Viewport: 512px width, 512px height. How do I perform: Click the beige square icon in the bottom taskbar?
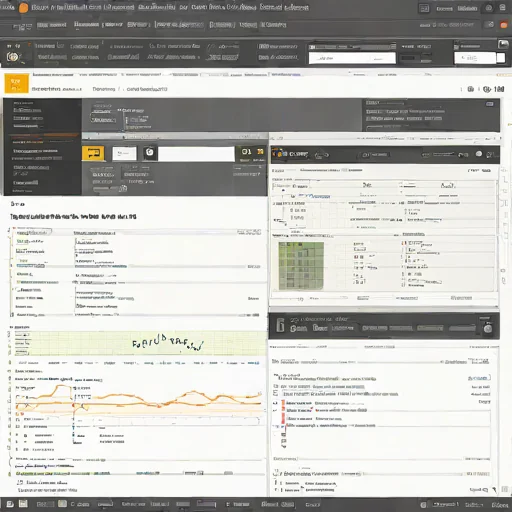point(62,504)
